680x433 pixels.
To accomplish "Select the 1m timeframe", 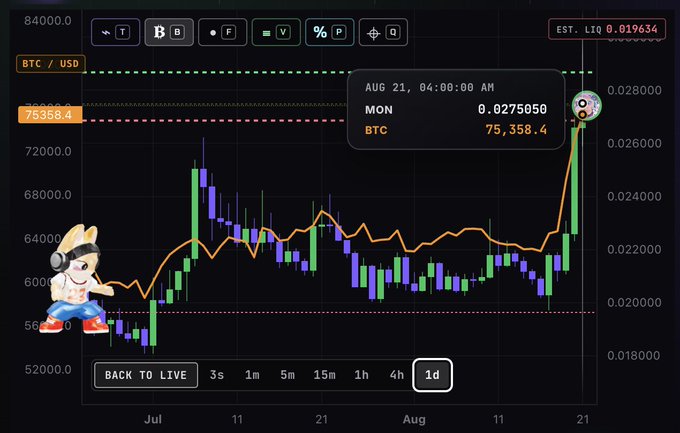I will (x=252, y=375).
